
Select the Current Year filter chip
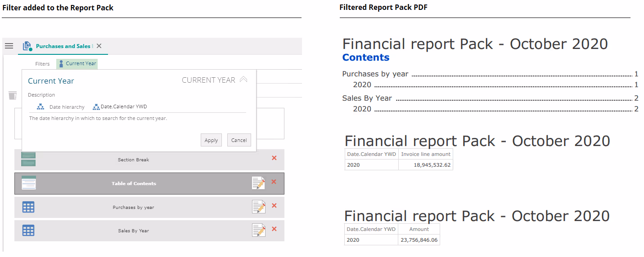pos(77,64)
